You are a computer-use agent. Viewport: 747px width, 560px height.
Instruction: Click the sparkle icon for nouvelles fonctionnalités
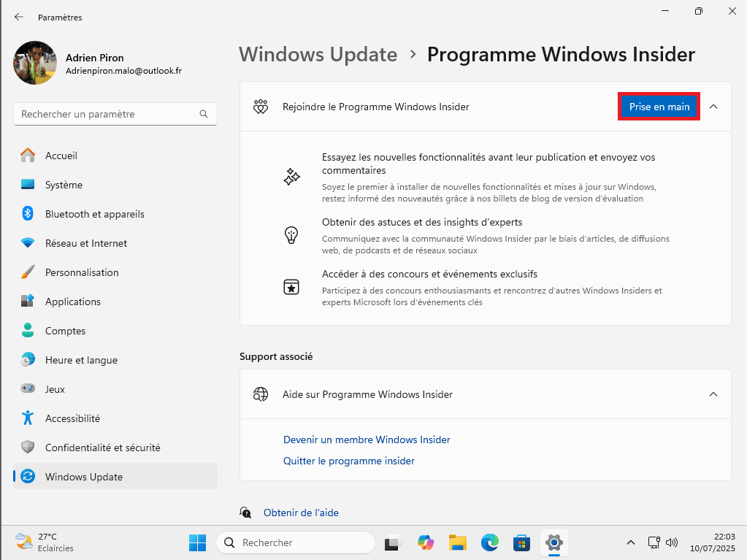tap(291, 177)
